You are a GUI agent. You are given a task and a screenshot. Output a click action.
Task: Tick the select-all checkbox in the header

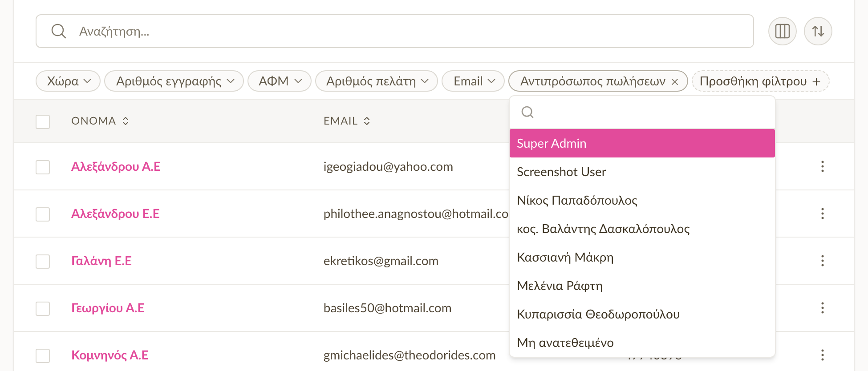[x=43, y=121]
